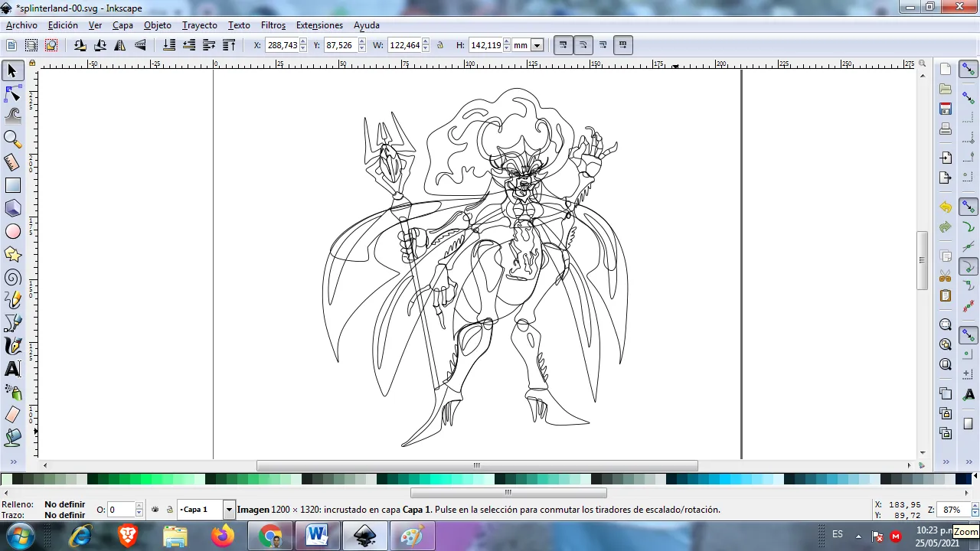Select the Eraser tool

click(x=12, y=415)
